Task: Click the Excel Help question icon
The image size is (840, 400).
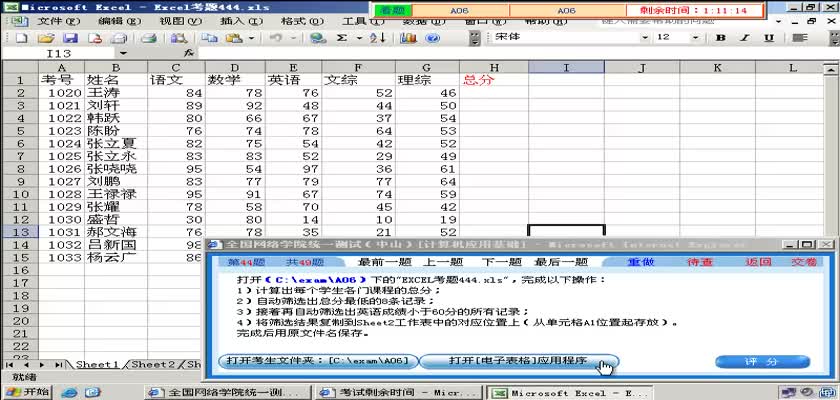Action: click(x=433, y=38)
